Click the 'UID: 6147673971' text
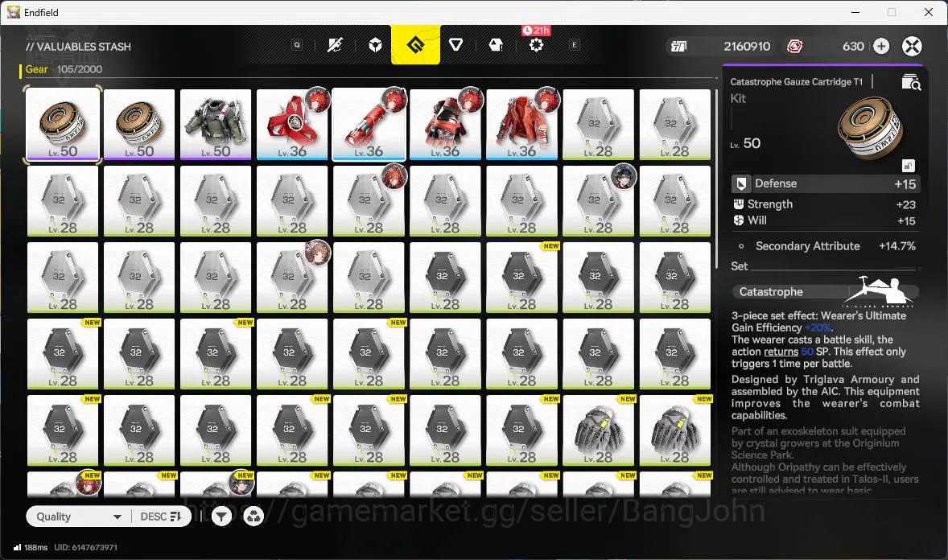The image size is (948, 560). point(86,547)
